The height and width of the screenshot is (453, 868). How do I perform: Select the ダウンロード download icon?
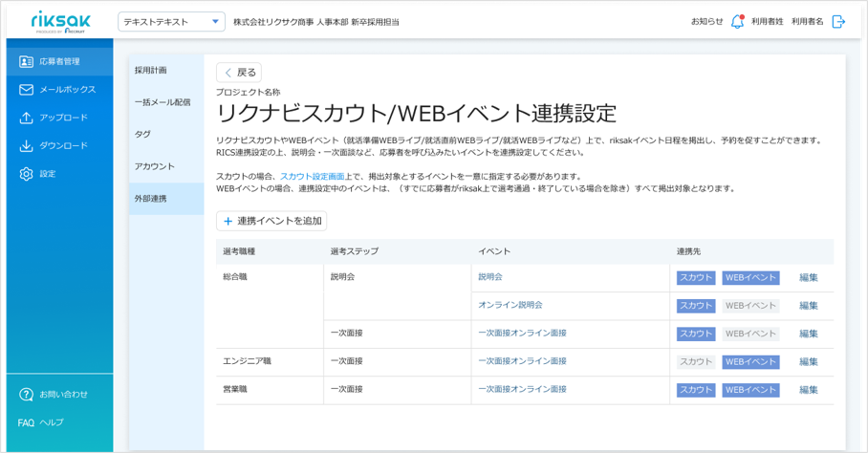pos(26,146)
